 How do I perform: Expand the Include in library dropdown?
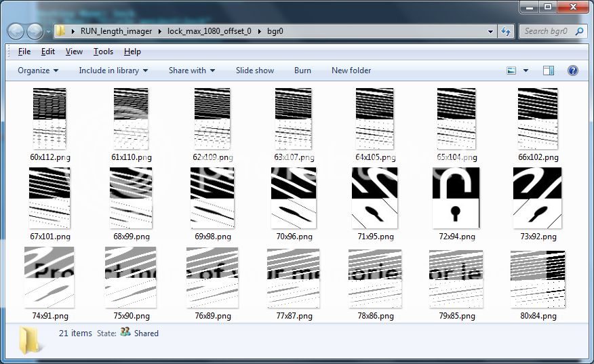[x=113, y=70]
